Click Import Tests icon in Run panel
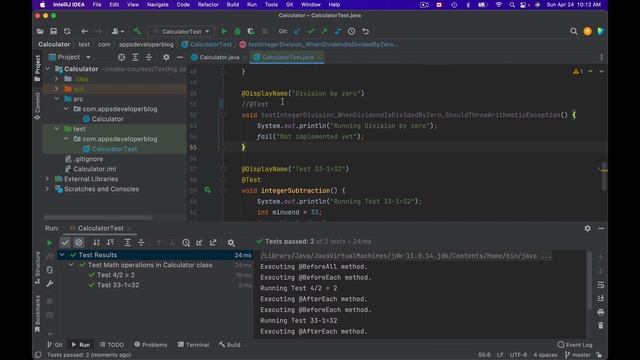The width and height of the screenshot is (640, 360). pyautogui.click(x=200, y=243)
